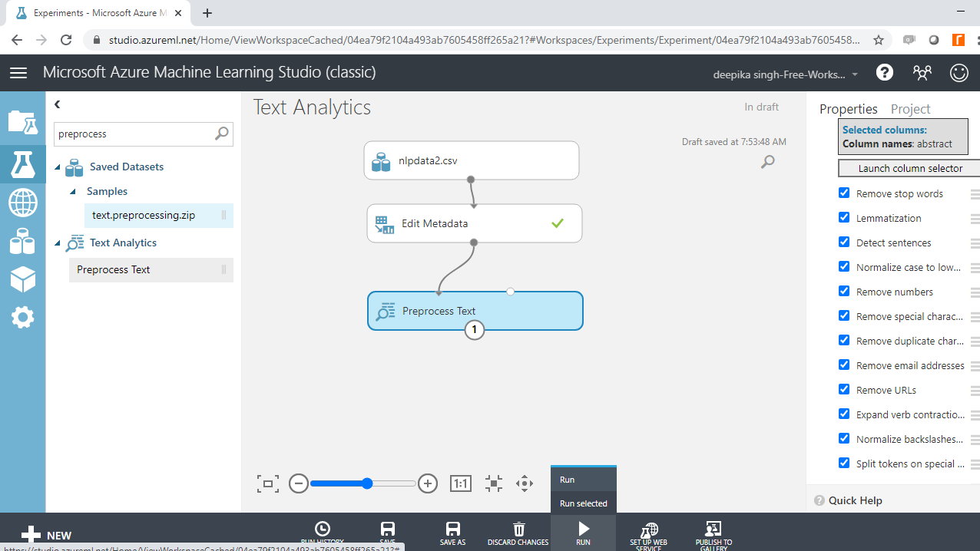Image resolution: width=980 pixels, height=551 pixels.
Task: Toggle Detect sentences checkbox
Action: coord(844,243)
